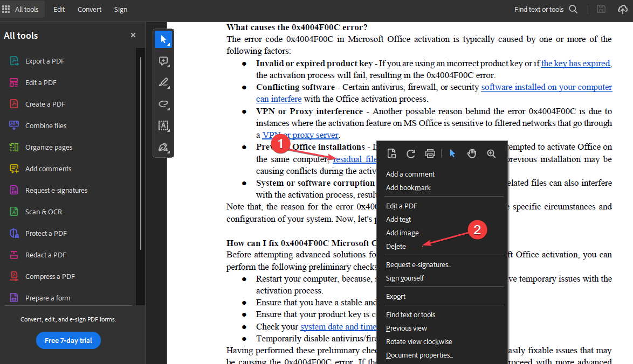Open the Convert menu

pos(89,9)
